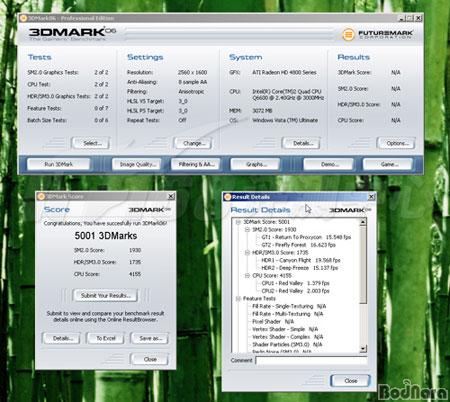450x402 pixels.
Task: Open Filtering & AA settings
Action: 196,164
